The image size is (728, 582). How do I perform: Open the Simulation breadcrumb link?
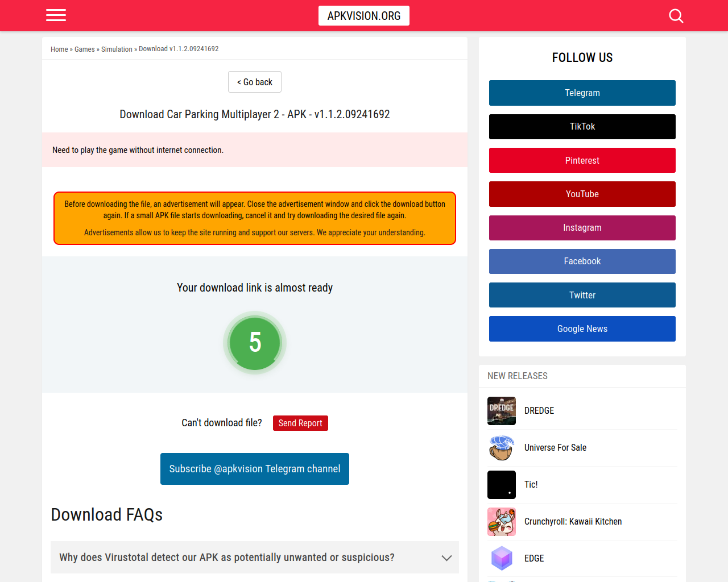[117, 49]
